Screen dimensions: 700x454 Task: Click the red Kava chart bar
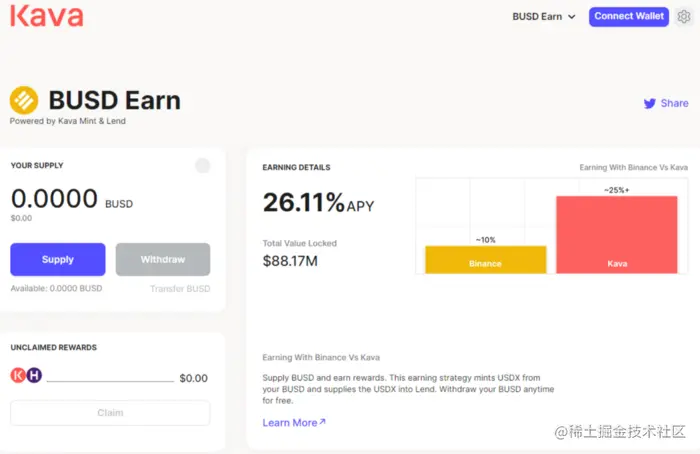click(x=616, y=235)
